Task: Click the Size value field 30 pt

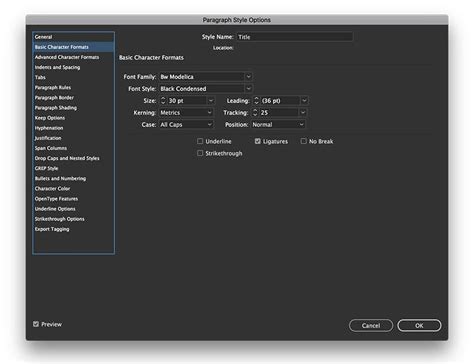Action: [x=187, y=101]
